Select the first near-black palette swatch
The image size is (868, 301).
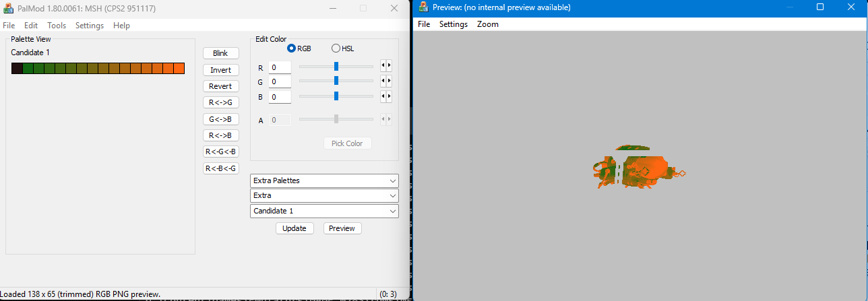pyautogui.click(x=17, y=68)
